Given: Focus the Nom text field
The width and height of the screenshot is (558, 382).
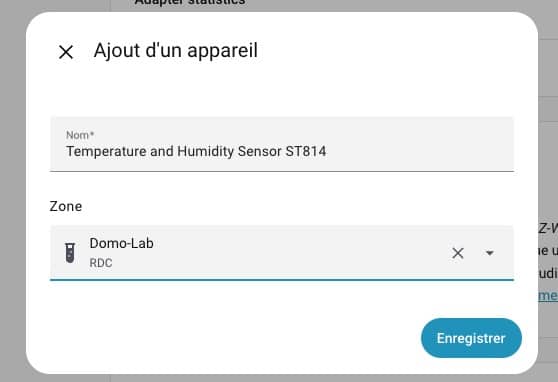Looking at the screenshot, I should pos(282,144).
